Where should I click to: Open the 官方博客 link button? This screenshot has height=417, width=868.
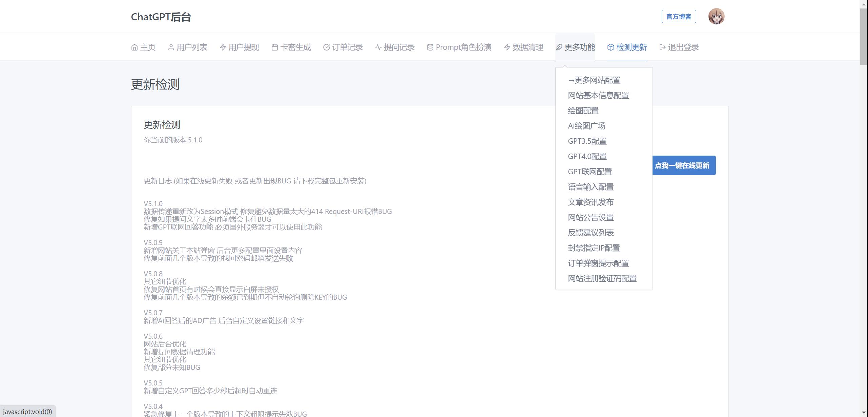point(679,17)
